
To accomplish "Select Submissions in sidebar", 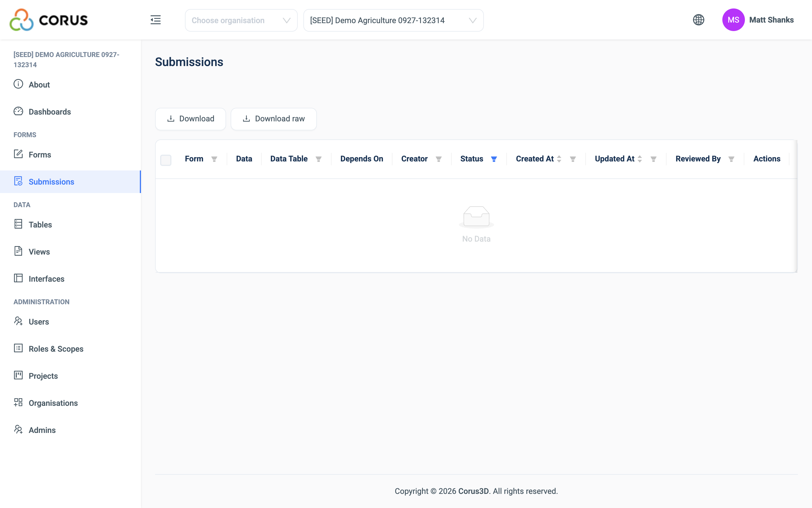I will (x=70, y=181).
